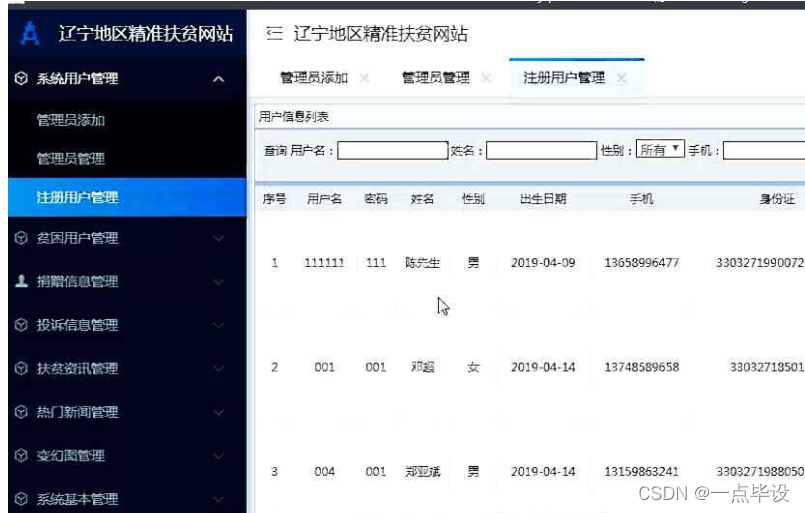Click phone number 13748589658
Screen dimensions: 805x513
642,367
